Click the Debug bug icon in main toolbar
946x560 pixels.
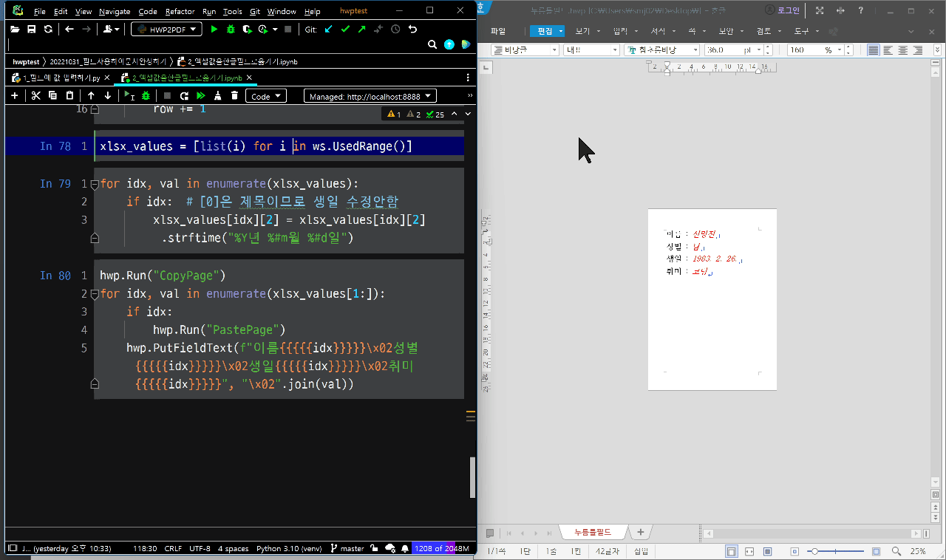(231, 29)
